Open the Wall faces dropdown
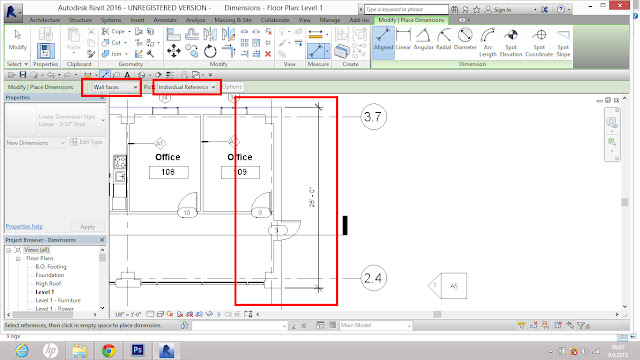The image size is (640, 360). coord(115,87)
